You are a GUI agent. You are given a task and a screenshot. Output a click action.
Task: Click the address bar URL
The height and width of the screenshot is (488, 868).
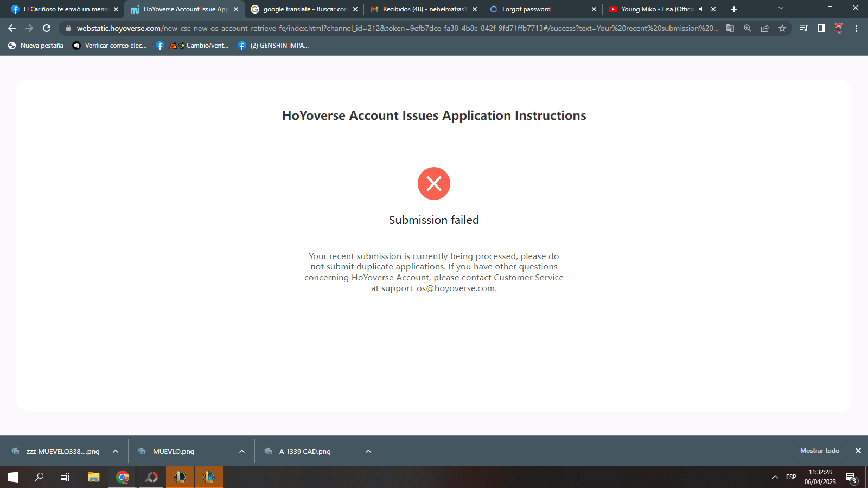pos(397,28)
